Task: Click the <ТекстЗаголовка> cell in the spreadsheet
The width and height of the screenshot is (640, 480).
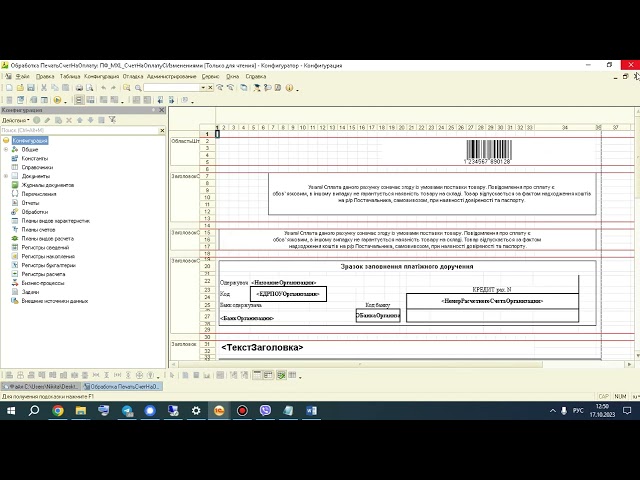Action: point(262,347)
